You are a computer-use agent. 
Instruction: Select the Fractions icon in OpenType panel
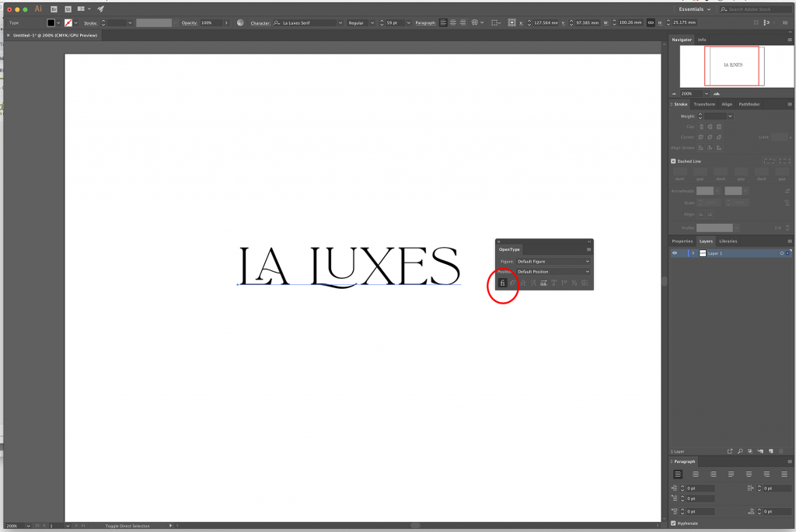tap(574, 283)
